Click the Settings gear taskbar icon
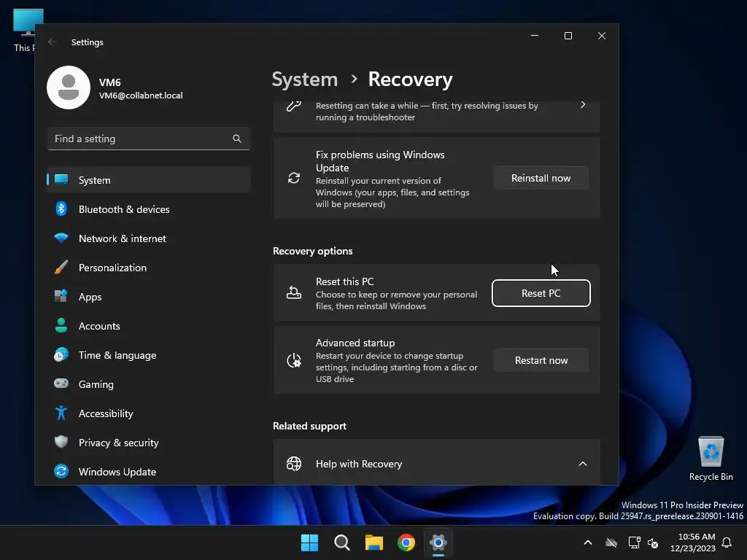This screenshot has height=560, width=747. coord(438,542)
